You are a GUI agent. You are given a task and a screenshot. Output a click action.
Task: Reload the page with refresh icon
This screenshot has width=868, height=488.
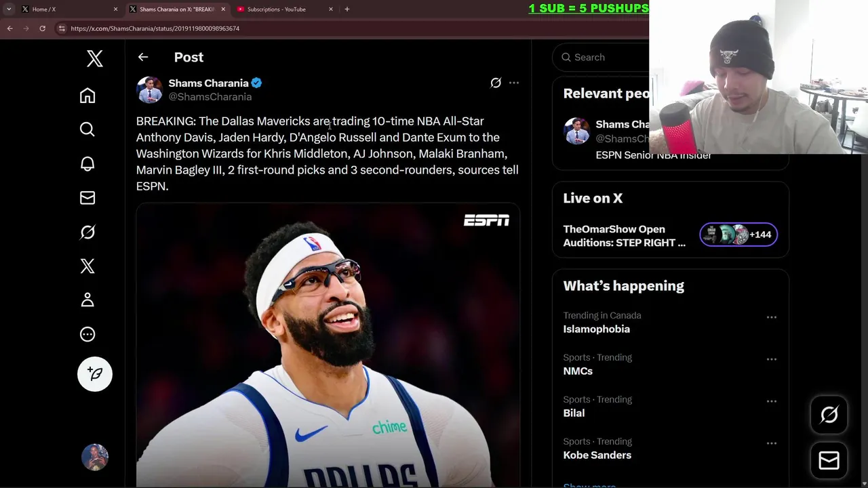(x=42, y=28)
